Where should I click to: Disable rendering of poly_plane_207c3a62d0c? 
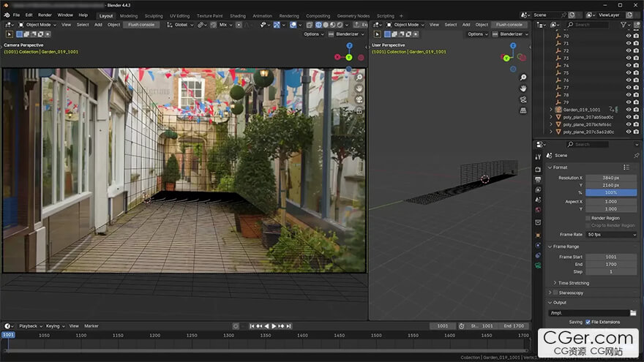coord(636,132)
